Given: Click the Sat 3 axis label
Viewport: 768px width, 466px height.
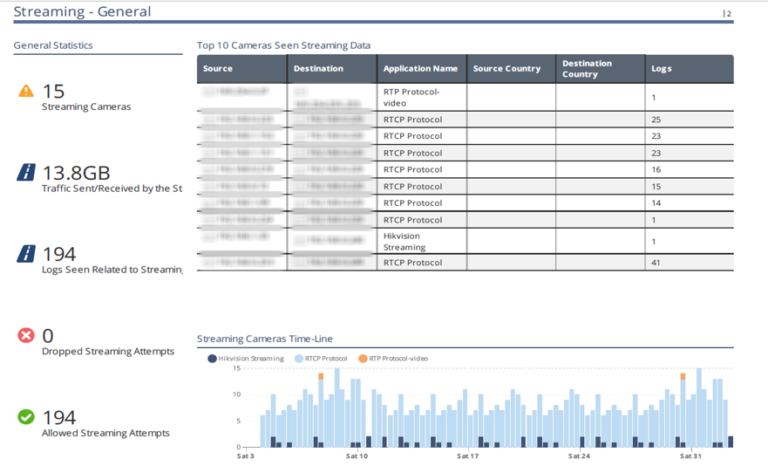Looking at the screenshot, I should [245, 456].
